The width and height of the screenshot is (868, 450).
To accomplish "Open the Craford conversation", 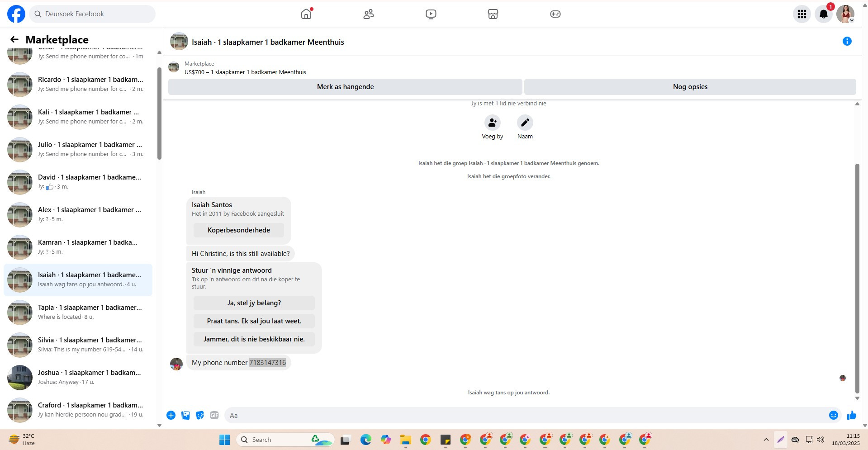I will coord(78,410).
